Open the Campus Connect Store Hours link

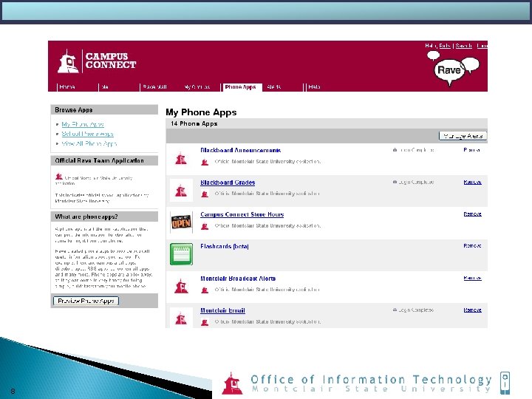click(x=242, y=214)
